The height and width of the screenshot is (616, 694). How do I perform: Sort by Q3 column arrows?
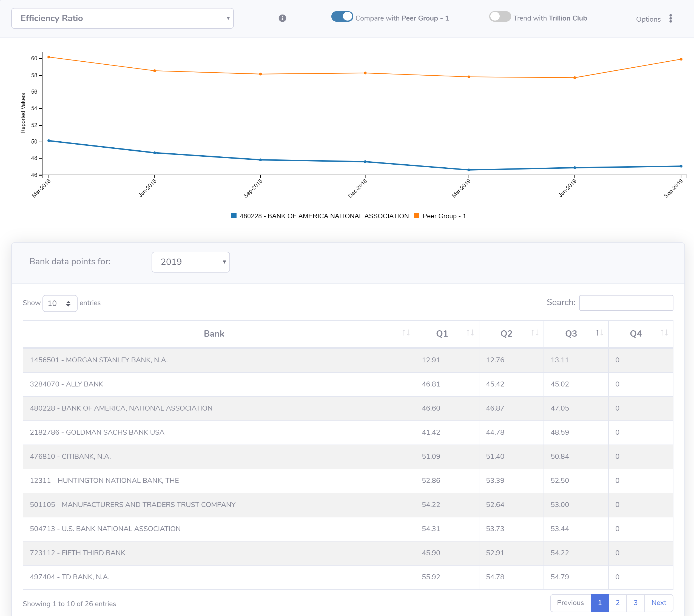(x=599, y=333)
